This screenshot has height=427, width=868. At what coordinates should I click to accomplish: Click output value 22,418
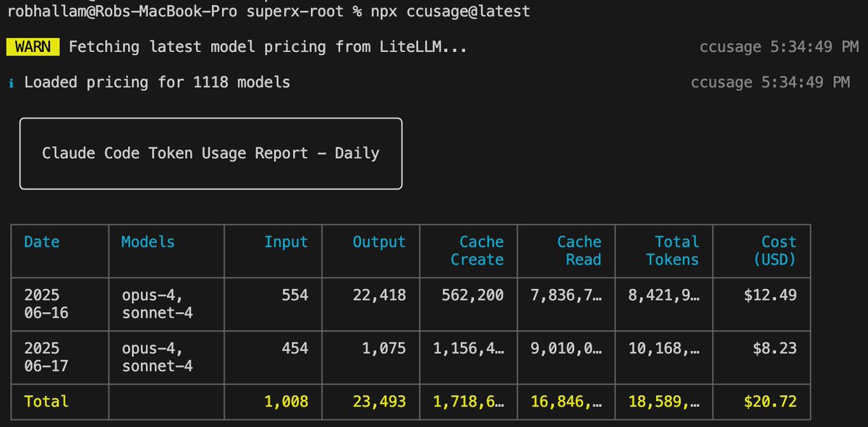pos(379,296)
